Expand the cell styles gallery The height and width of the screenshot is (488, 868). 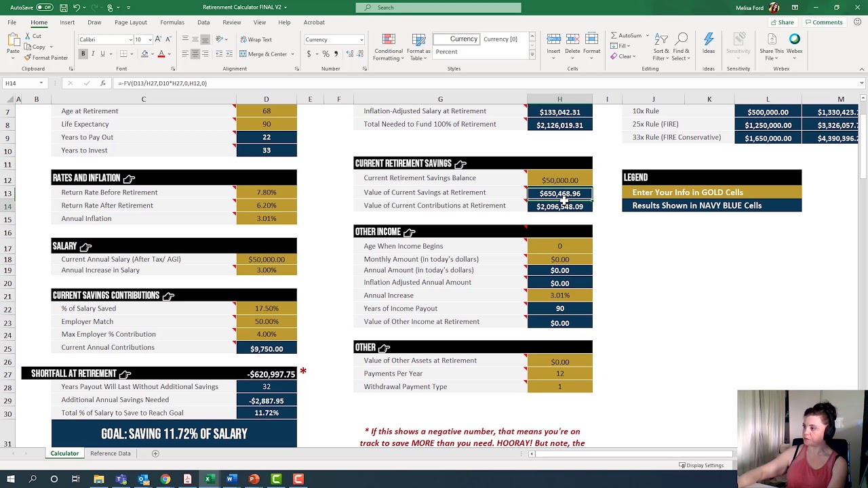tap(532, 55)
